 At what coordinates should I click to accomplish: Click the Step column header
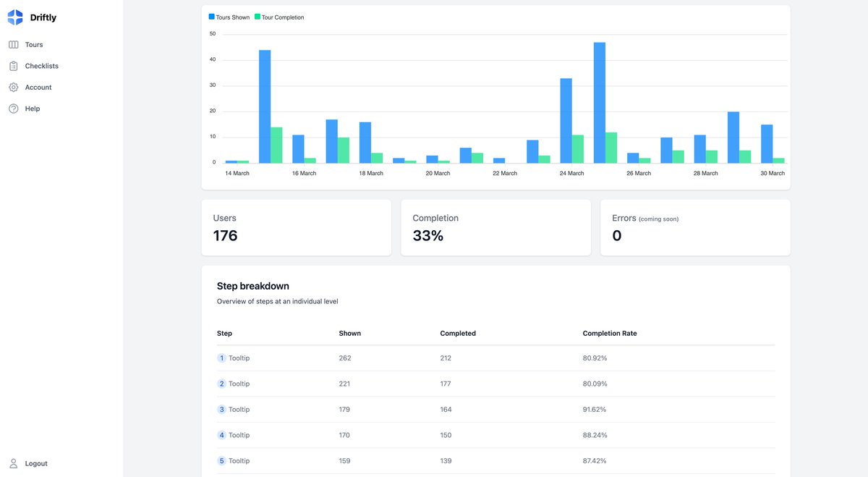224,334
